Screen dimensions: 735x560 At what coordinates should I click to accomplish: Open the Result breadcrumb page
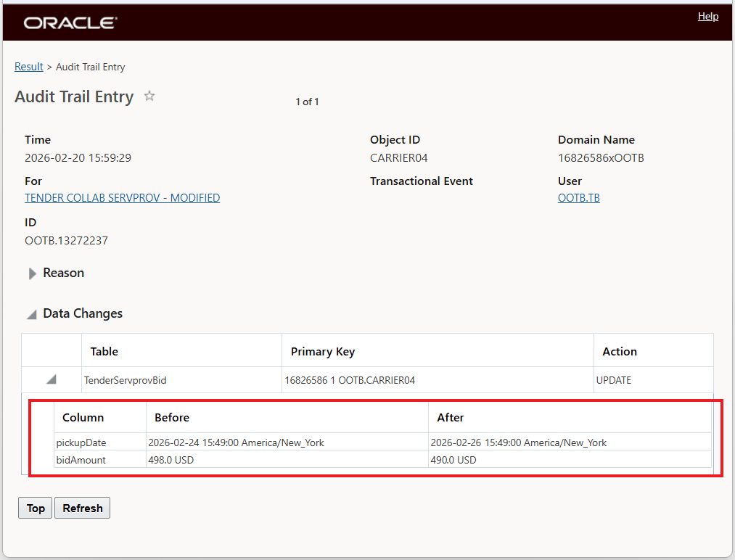pyautogui.click(x=28, y=66)
